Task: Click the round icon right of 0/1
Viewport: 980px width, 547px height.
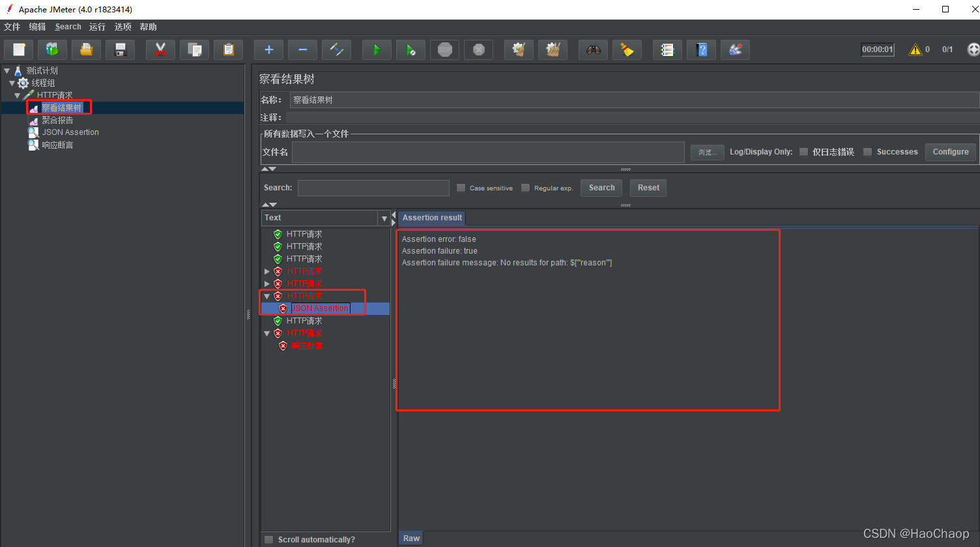Action: pyautogui.click(x=973, y=50)
